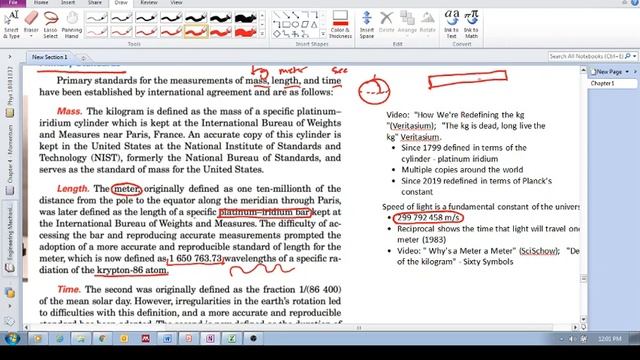Insert a parallelogram shape
The height and width of the screenshot is (360, 640).
coord(304,25)
